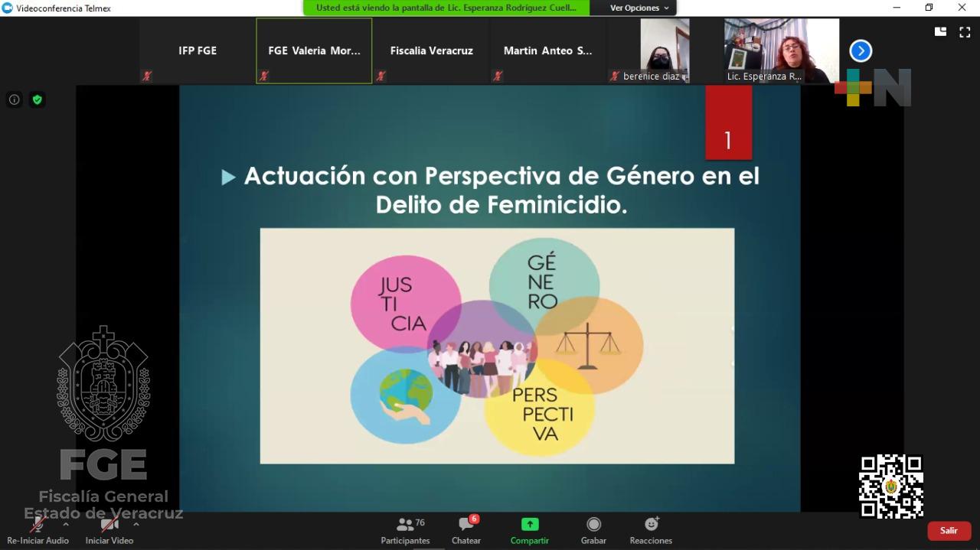Select Lic. Esperanza R's video tile
The image size is (980, 550).
click(x=780, y=47)
